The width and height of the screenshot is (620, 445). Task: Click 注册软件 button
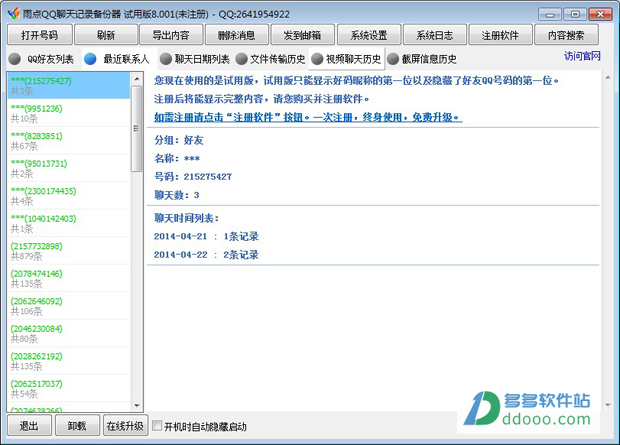(500, 35)
